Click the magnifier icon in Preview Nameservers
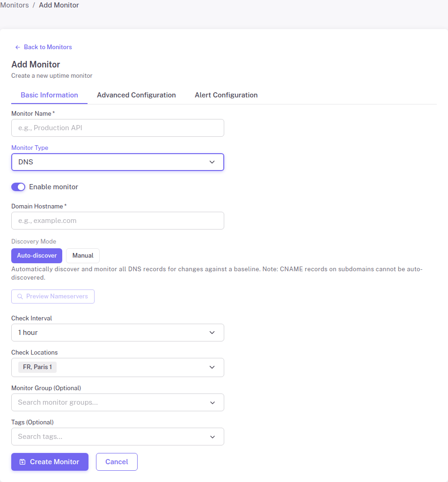 (x=20, y=296)
